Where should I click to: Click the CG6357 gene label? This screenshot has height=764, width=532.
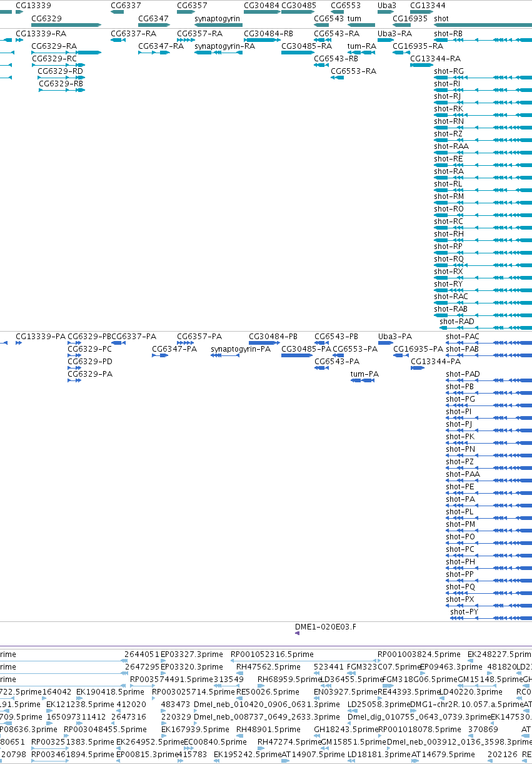pyautogui.click(x=192, y=6)
